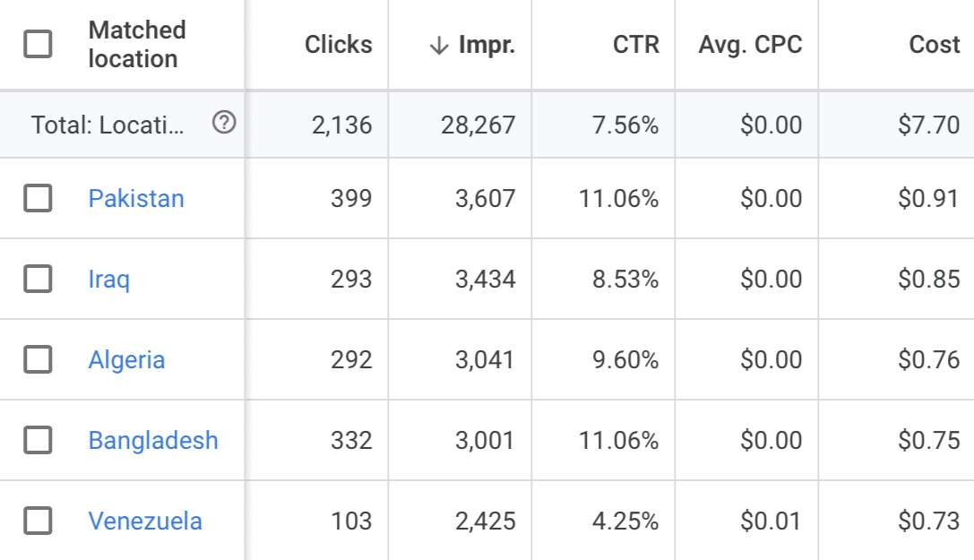
Task: Select all rows with header checkbox
Action: click(x=38, y=44)
